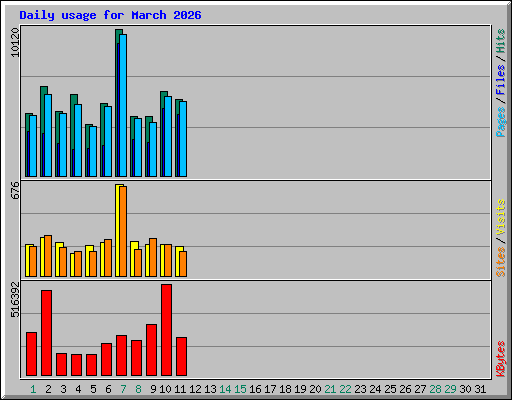Select the day 5 cyan pages bar
The image size is (512, 400).
coord(93,151)
